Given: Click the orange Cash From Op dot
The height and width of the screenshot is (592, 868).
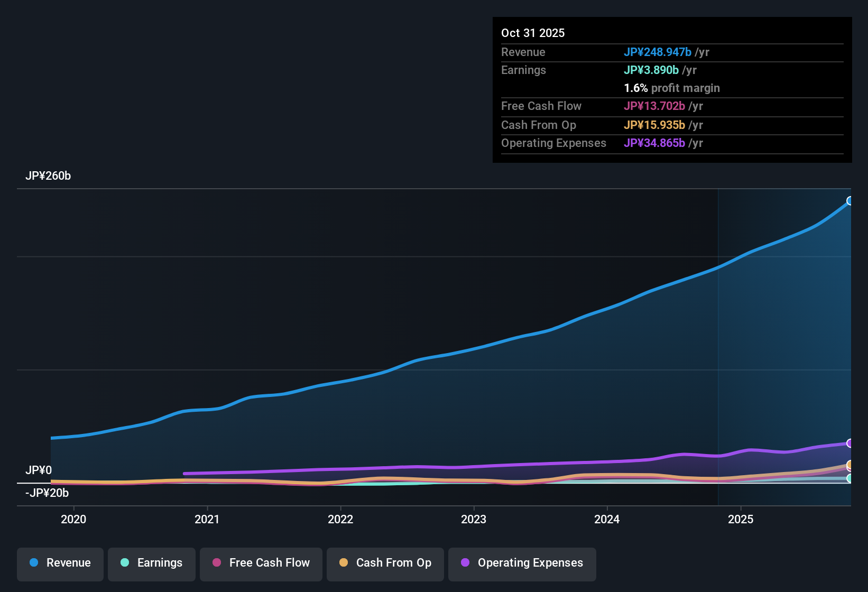Looking at the screenshot, I should 344,563.
